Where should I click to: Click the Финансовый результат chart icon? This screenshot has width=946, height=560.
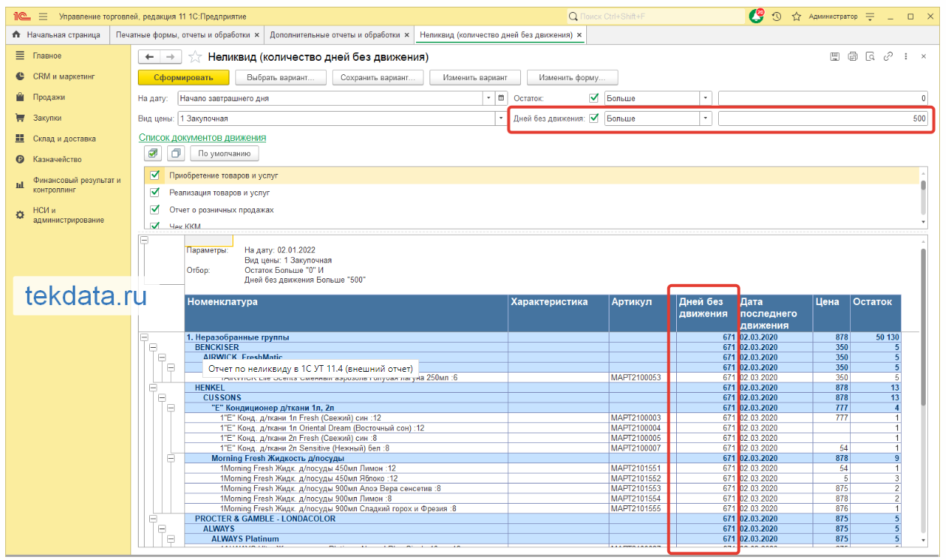click(x=19, y=185)
